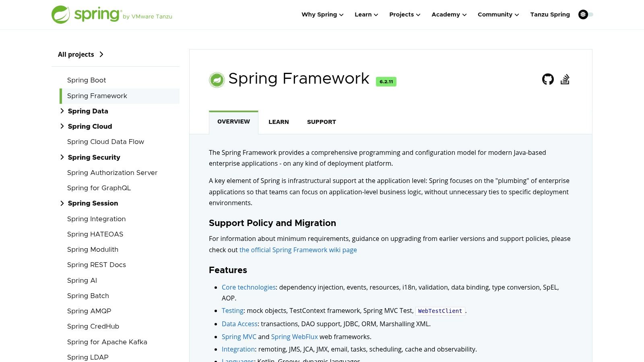644x362 pixels.
Task: Open the Academy dropdown menu
Action: pyautogui.click(x=449, y=14)
